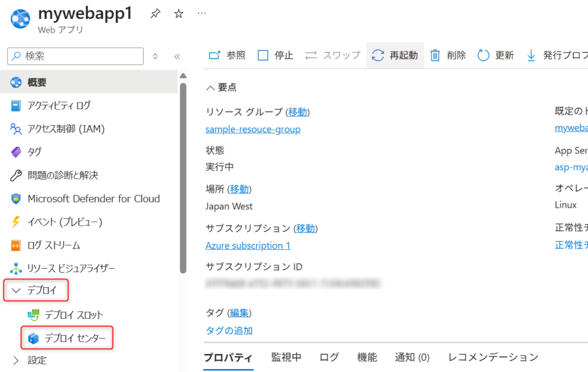Click the 削除 trash can icon

pyautogui.click(x=435, y=56)
